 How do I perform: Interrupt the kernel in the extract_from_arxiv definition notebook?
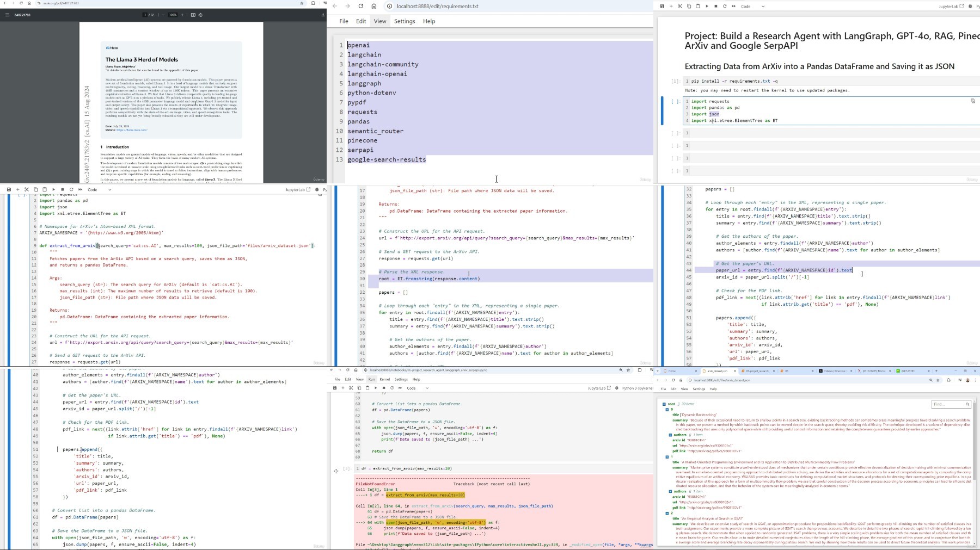coord(62,189)
